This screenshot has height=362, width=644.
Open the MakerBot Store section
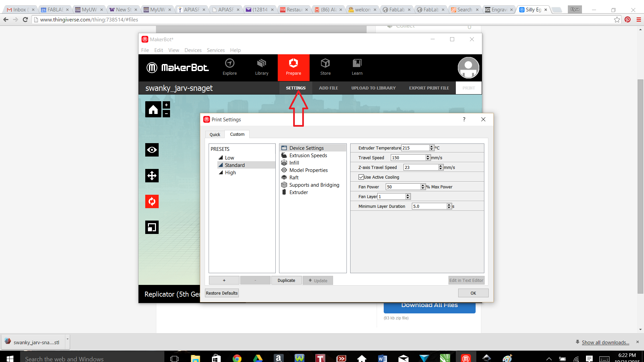[325, 67]
